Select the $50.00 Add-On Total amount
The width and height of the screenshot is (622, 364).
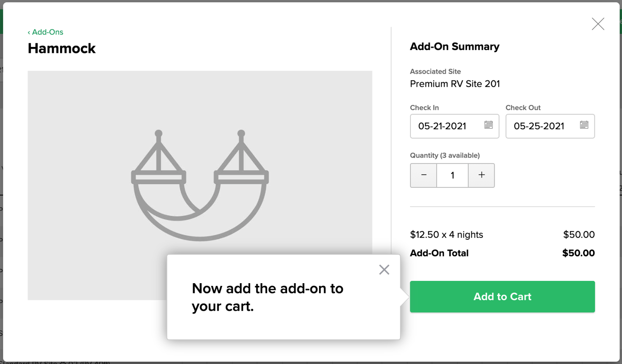coord(578,253)
